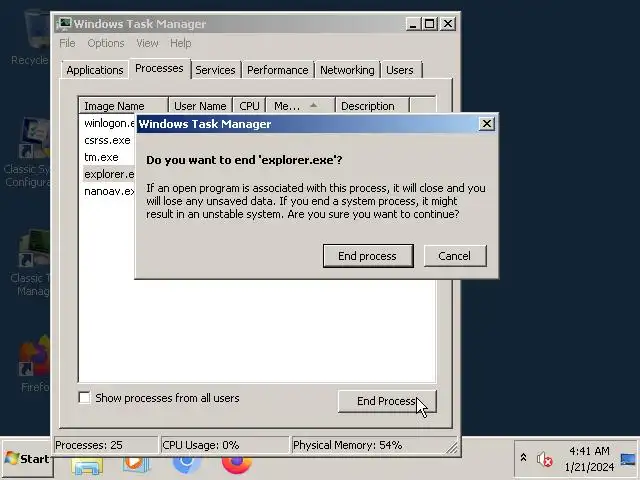Image resolution: width=640 pixels, height=480 pixels.
Task: Click the Processes: 25 status bar entry
Action: click(x=105, y=445)
